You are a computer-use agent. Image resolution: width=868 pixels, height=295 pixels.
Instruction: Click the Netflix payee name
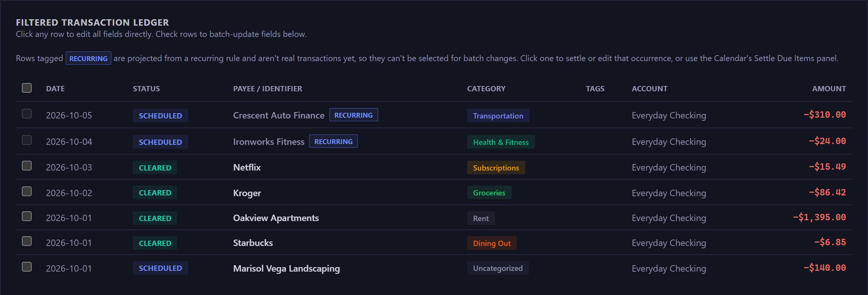click(x=247, y=167)
